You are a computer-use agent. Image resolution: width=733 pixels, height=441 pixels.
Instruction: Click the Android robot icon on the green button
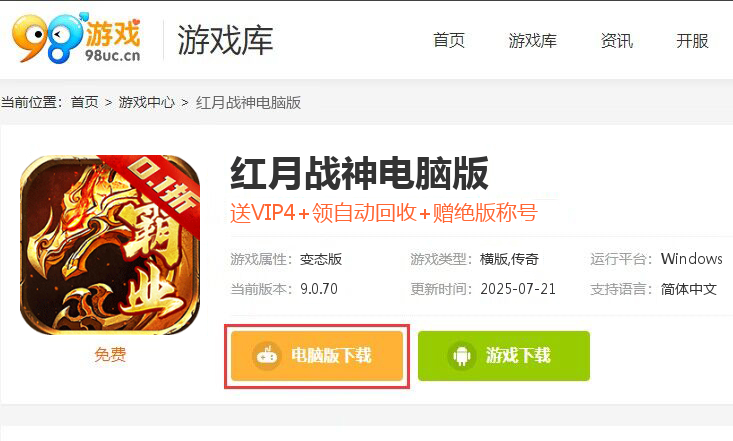(x=462, y=356)
